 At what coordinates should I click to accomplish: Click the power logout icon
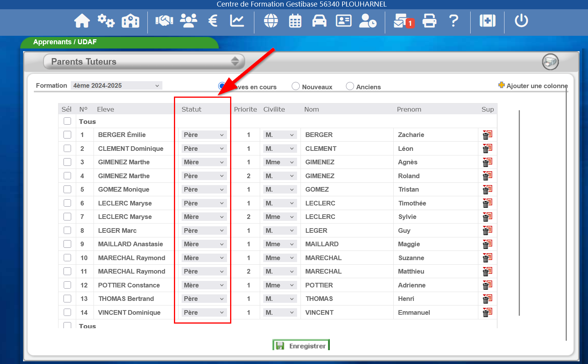pyautogui.click(x=521, y=21)
